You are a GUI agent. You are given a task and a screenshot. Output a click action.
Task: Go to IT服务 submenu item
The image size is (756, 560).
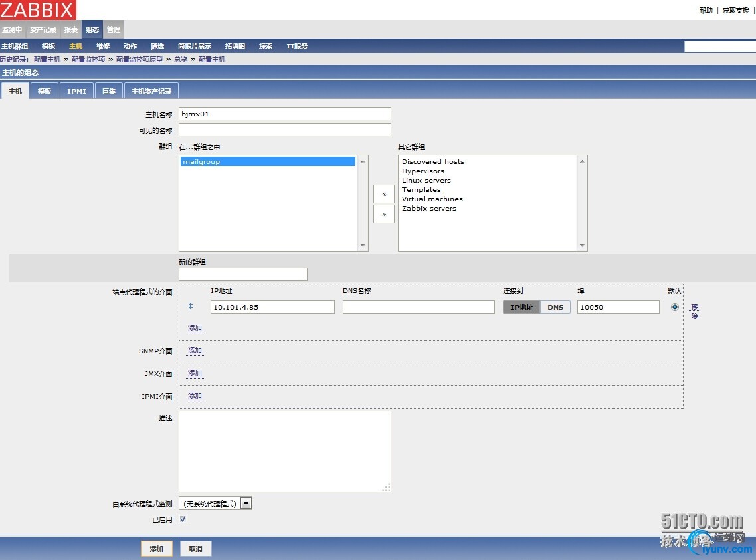pos(296,47)
